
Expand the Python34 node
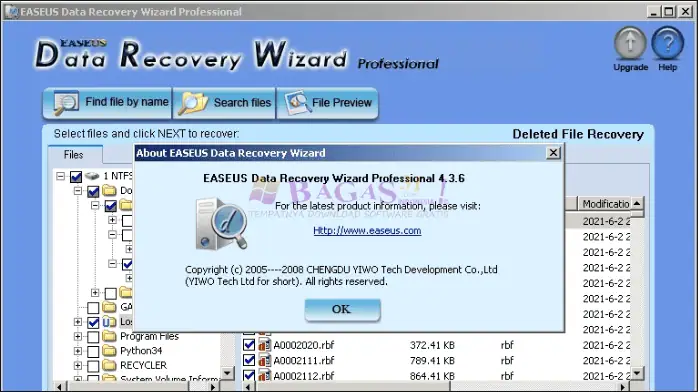click(78, 351)
